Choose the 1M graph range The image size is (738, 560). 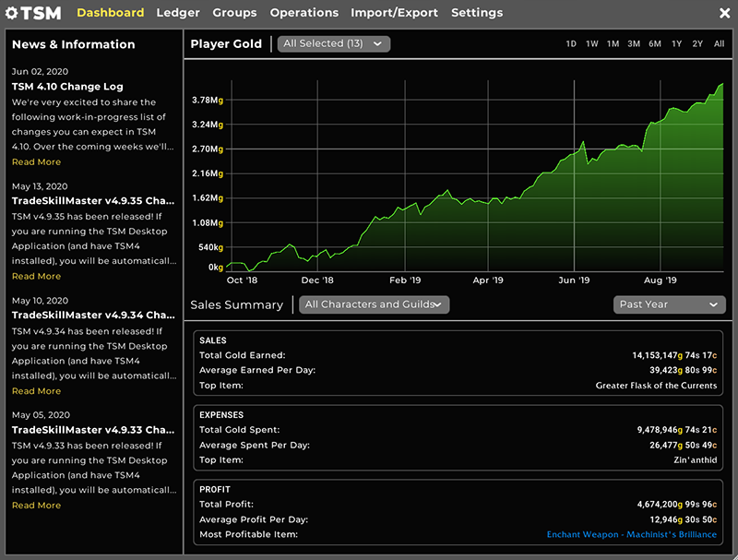click(613, 43)
